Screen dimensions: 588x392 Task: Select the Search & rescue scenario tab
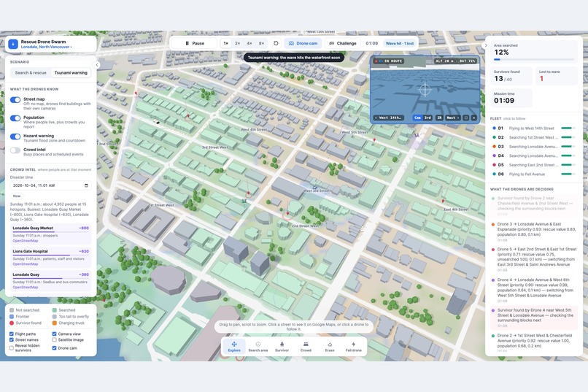[31, 73]
